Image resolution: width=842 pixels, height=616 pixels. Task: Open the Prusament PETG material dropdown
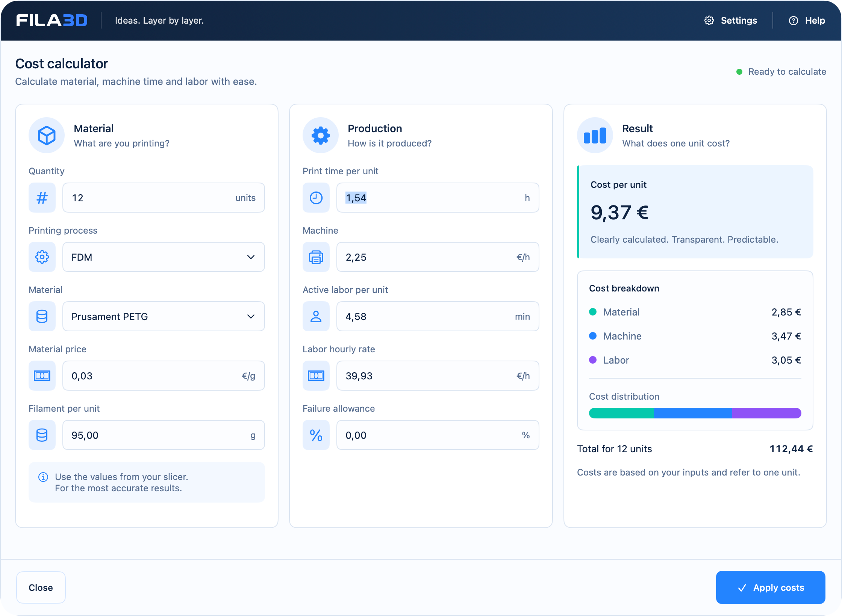click(x=164, y=316)
